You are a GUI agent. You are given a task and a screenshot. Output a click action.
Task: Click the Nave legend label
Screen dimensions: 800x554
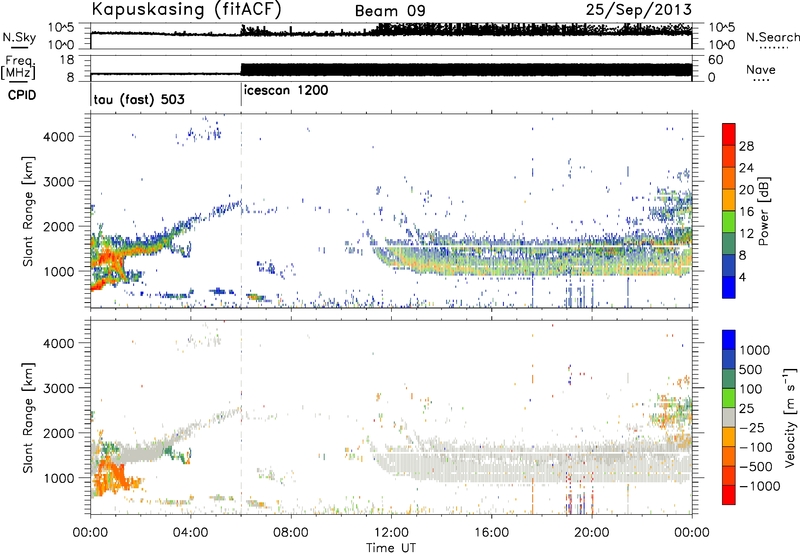[760, 69]
